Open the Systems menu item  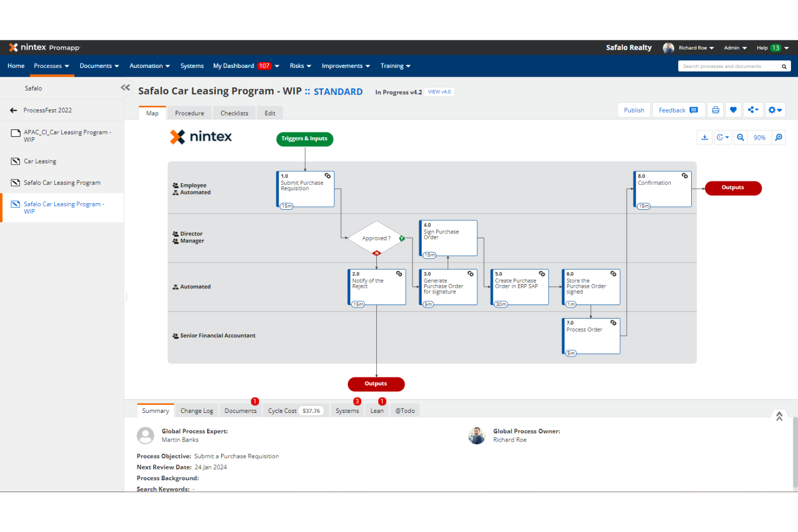pyautogui.click(x=192, y=66)
